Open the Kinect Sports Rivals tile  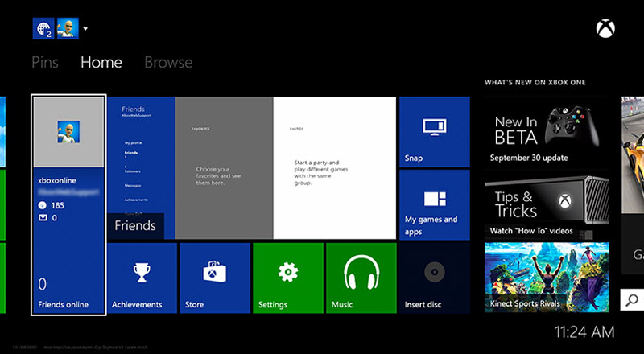546,278
